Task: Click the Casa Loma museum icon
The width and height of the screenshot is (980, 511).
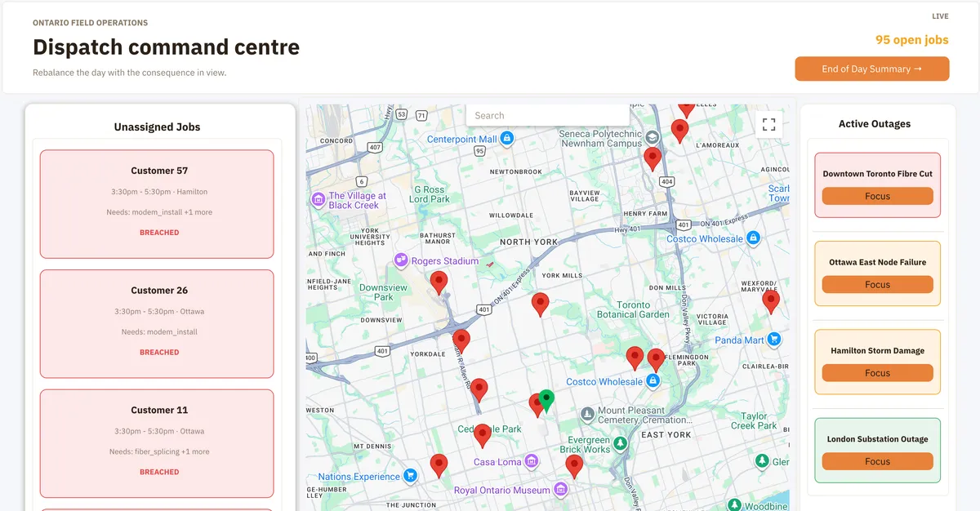Action: click(x=532, y=461)
